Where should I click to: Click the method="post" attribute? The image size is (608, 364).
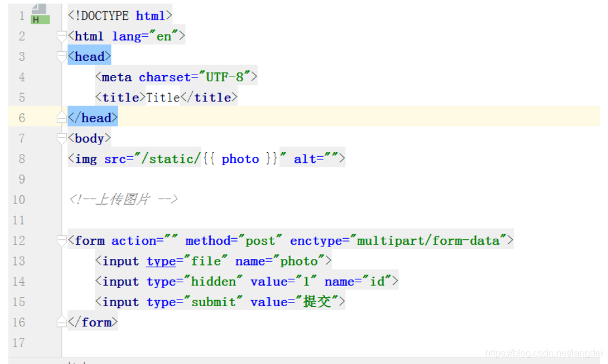point(234,240)
